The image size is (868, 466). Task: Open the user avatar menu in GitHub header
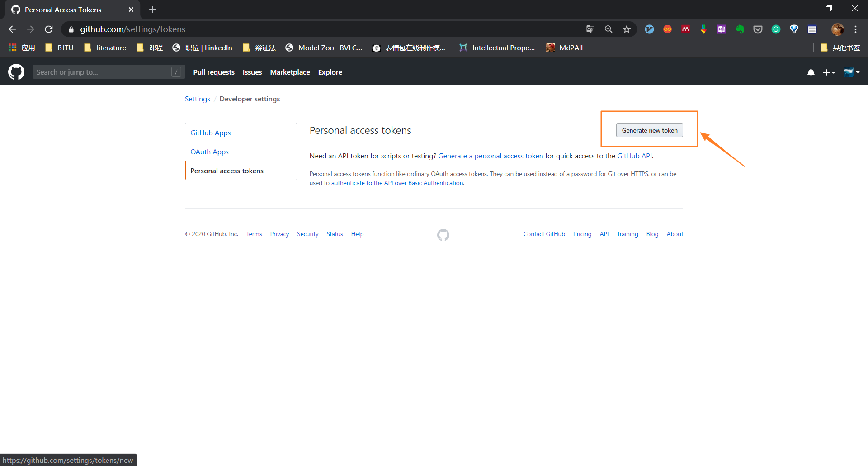(851, 72)
